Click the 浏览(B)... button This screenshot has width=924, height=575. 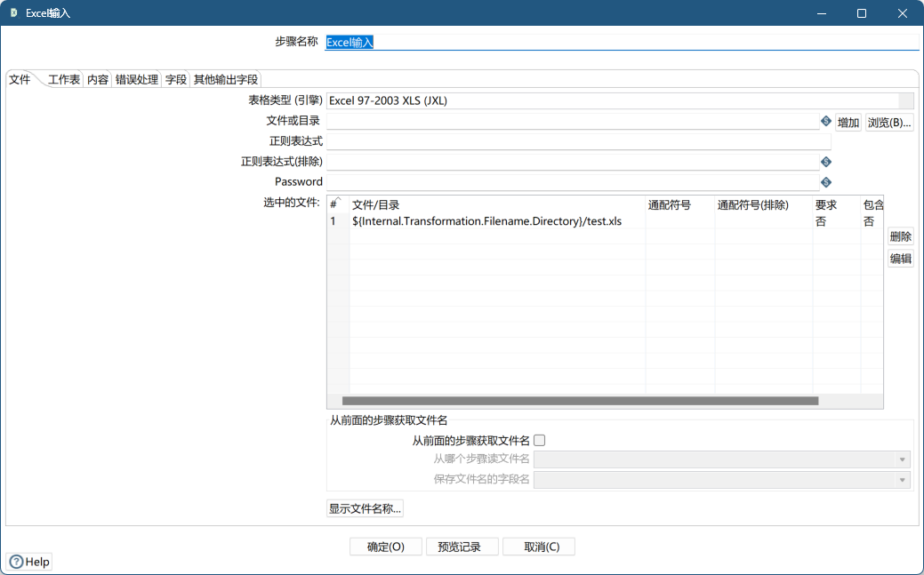click(x=889, y=123)
